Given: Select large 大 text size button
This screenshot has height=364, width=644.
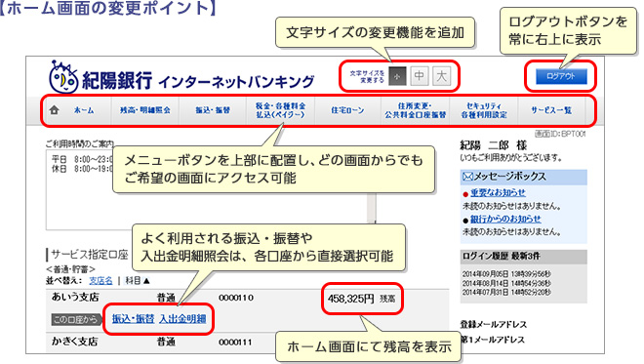Looking at the screenshot, I should [x=441, y=76].
